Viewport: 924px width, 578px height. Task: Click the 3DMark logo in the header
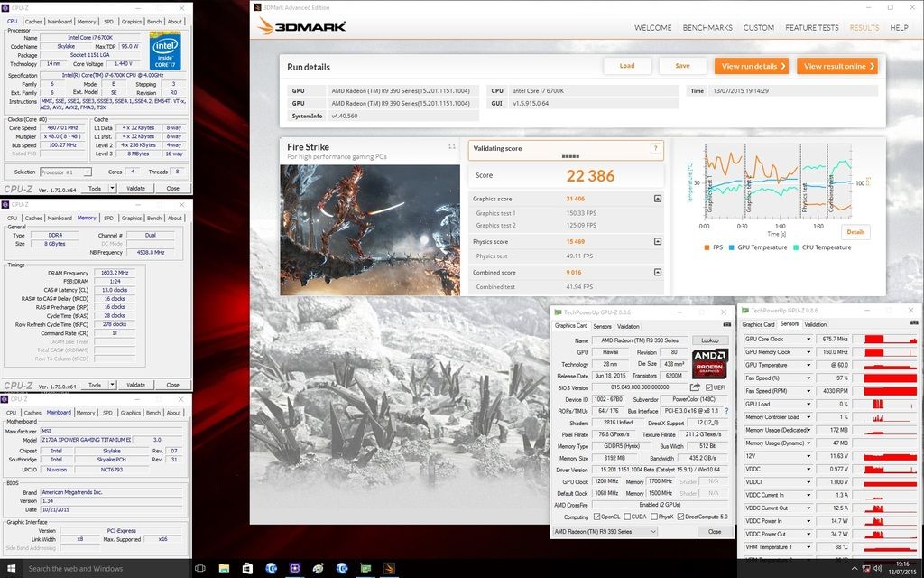pyautogui.click(x=301, y=26)
